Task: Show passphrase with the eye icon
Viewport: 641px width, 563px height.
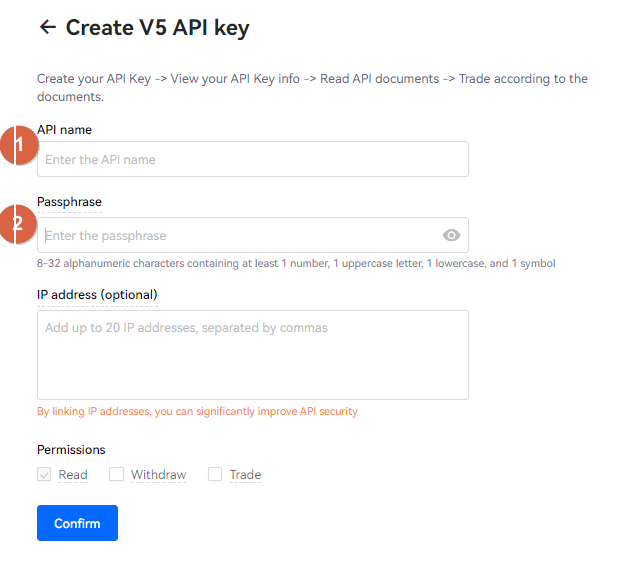Action: click(x=451, y=235)
